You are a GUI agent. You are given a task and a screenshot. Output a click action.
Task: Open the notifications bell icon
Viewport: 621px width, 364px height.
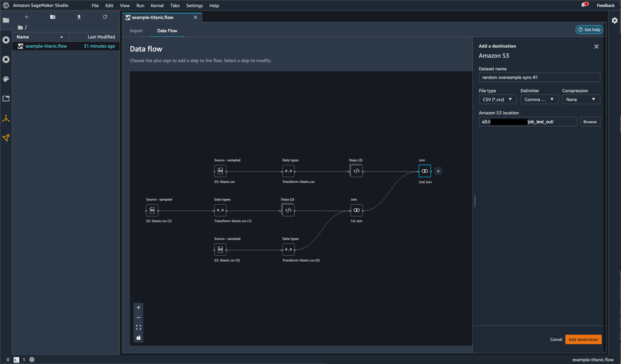pos(585,5)
